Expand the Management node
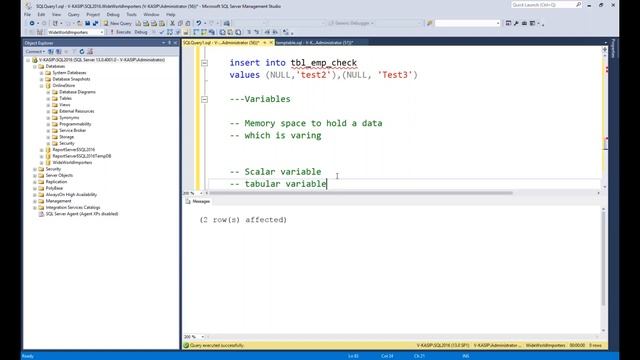Viewport: 640px width, 360px height. (35, 201)
